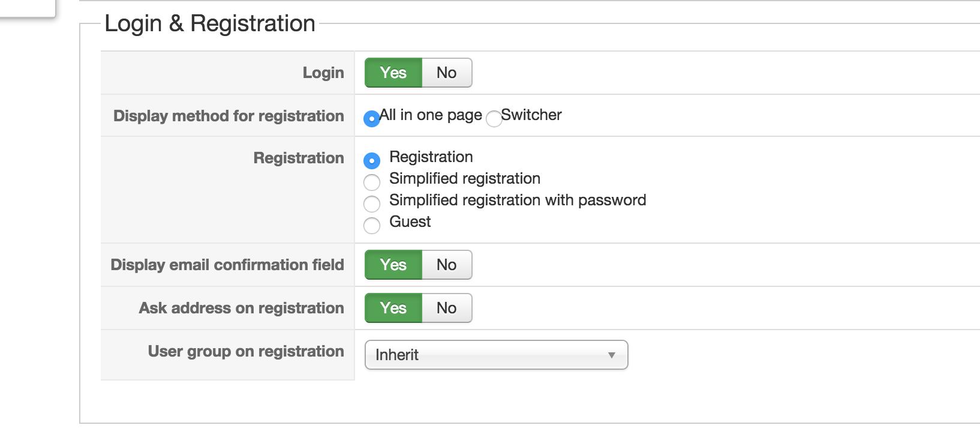Disable email confirmation field with No
Screen dimensions: 980x443
coord(446,265)
